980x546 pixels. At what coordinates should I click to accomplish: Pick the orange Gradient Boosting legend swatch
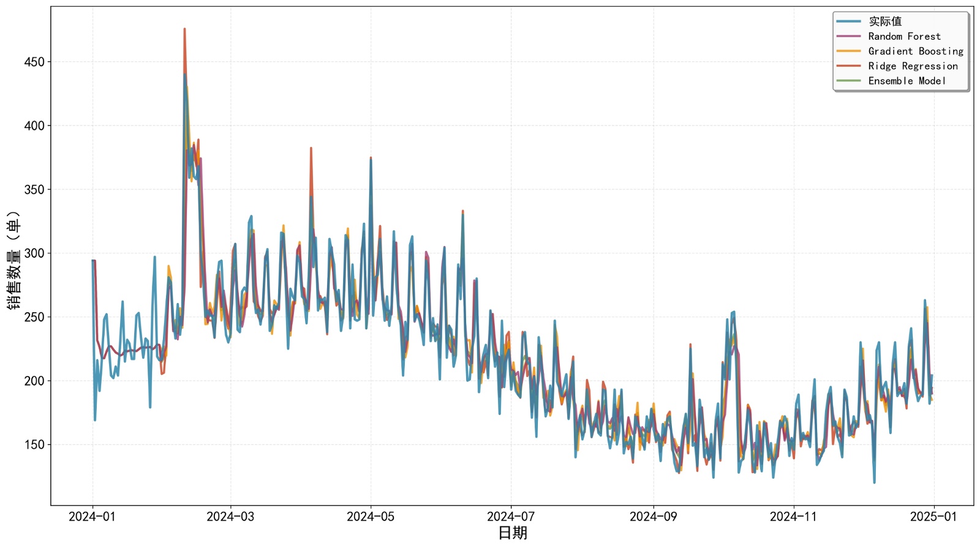click(x=849, y=51)
